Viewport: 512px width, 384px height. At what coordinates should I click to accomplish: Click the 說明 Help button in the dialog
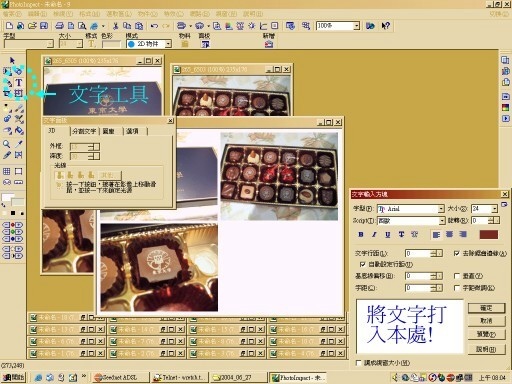tap(486, 349)
